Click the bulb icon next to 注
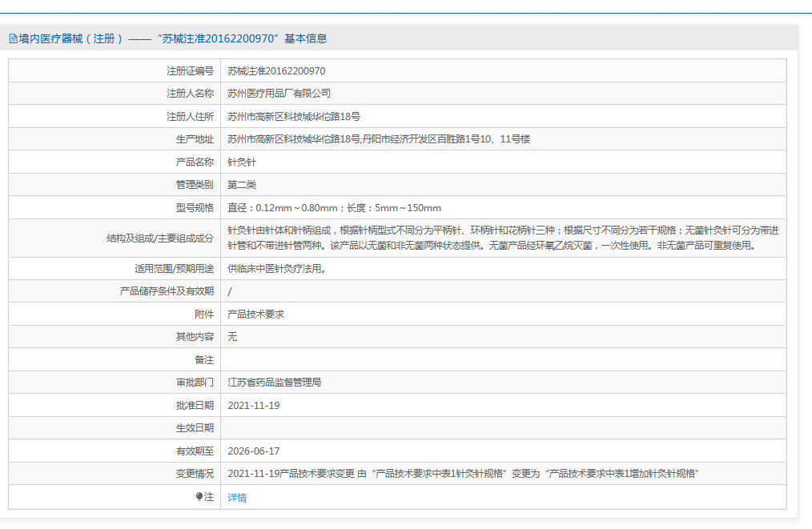Image resolution: width=812 pixels, height=529 pixels. 199,497
